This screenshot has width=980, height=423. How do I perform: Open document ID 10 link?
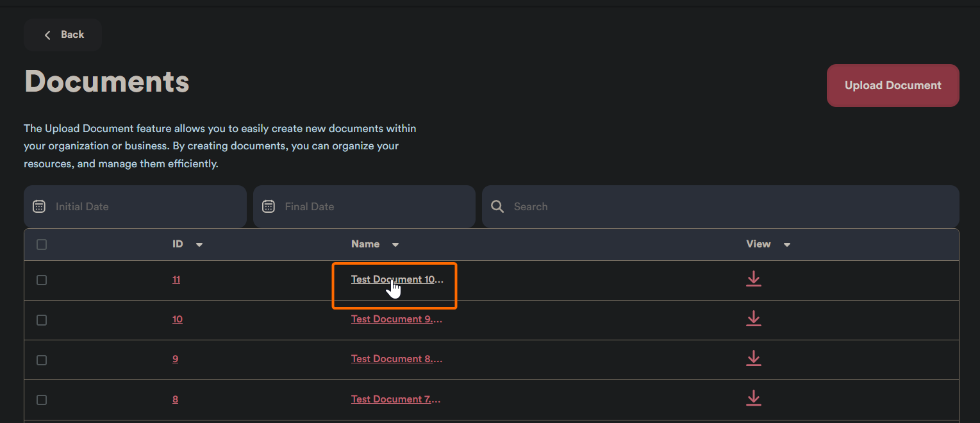177,319
